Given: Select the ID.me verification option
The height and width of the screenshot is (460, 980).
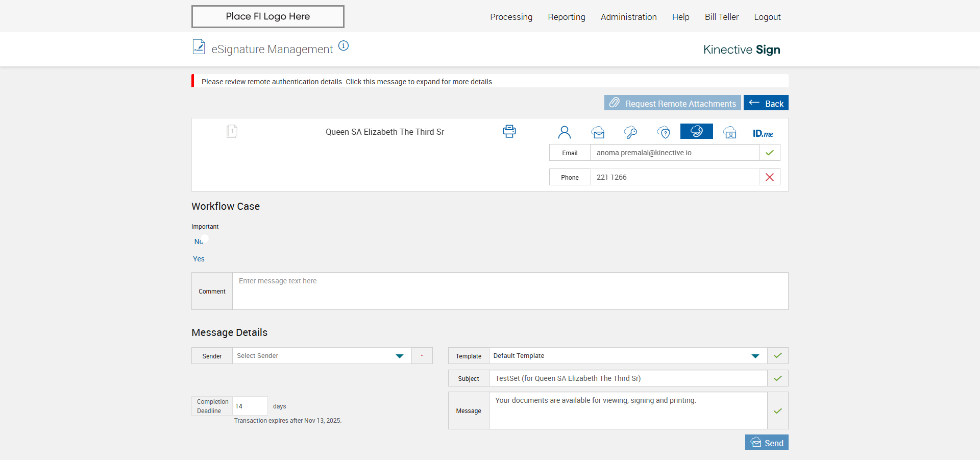Looking at the screenshot, I should [763, 133].
